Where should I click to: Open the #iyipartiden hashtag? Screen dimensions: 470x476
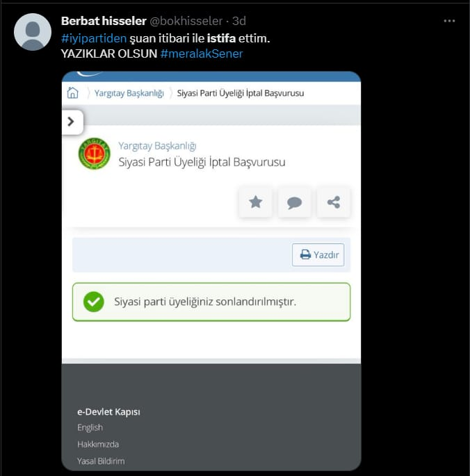(94, 38)
